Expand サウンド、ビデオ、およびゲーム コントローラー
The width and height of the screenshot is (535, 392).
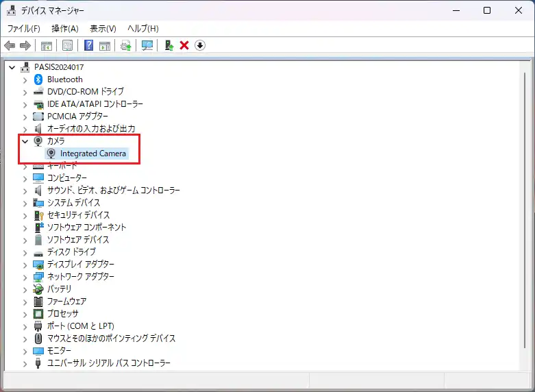[x=25, y=191]
